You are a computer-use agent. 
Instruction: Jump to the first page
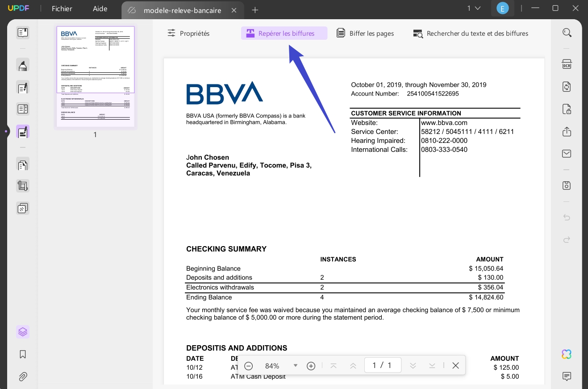pyautogui.click(x=334, y=366)
